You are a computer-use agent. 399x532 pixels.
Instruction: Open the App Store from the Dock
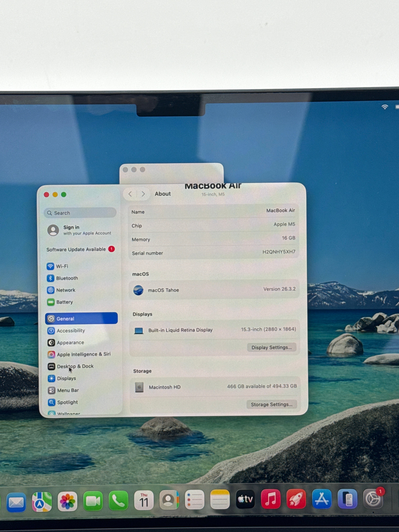[322, 499]
